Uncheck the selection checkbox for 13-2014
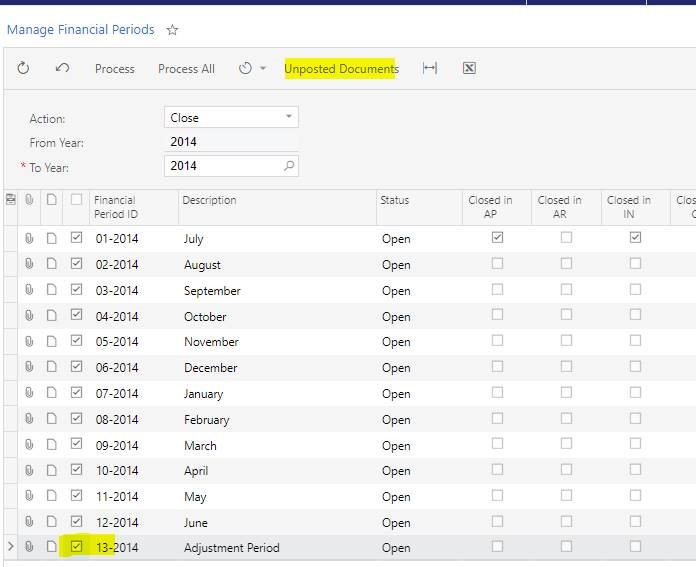 (77, 547)
